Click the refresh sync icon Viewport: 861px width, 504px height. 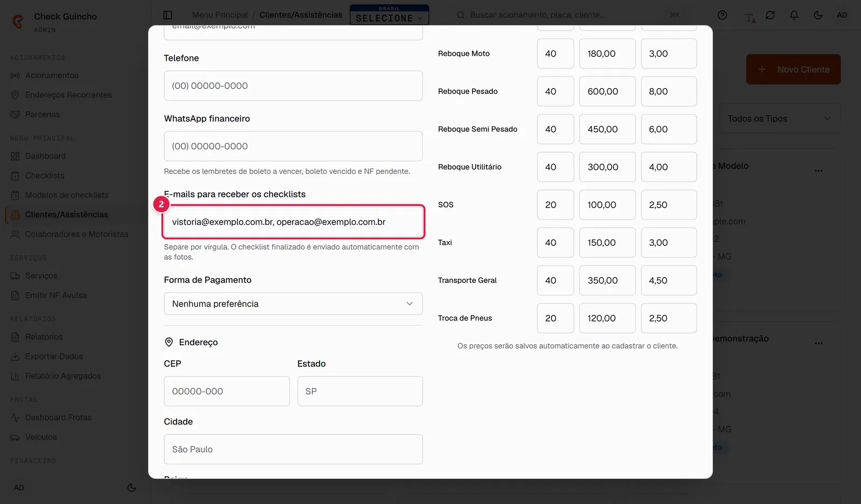(770, 15)
